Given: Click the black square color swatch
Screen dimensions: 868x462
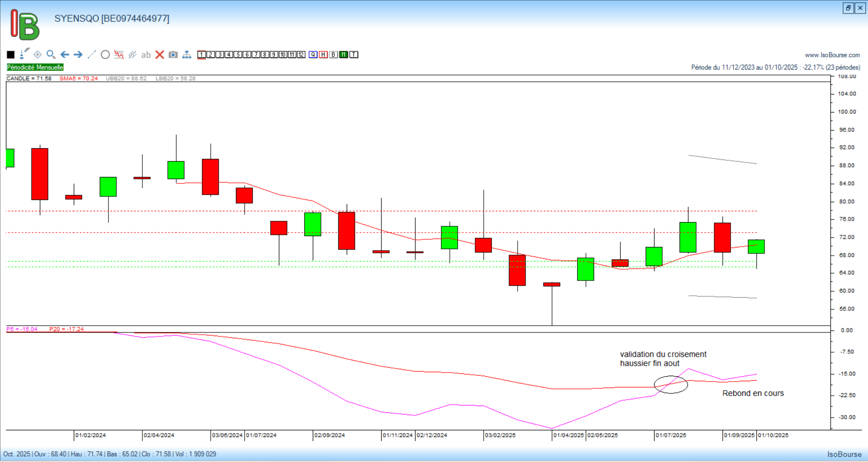Looking at the screenshot, I should click(x=11, y=55).
